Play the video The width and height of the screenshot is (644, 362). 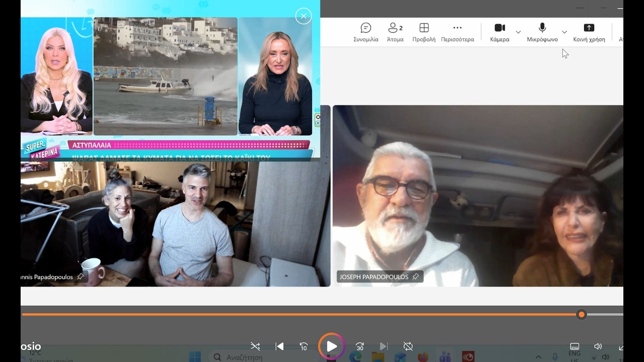click(332, 346)
